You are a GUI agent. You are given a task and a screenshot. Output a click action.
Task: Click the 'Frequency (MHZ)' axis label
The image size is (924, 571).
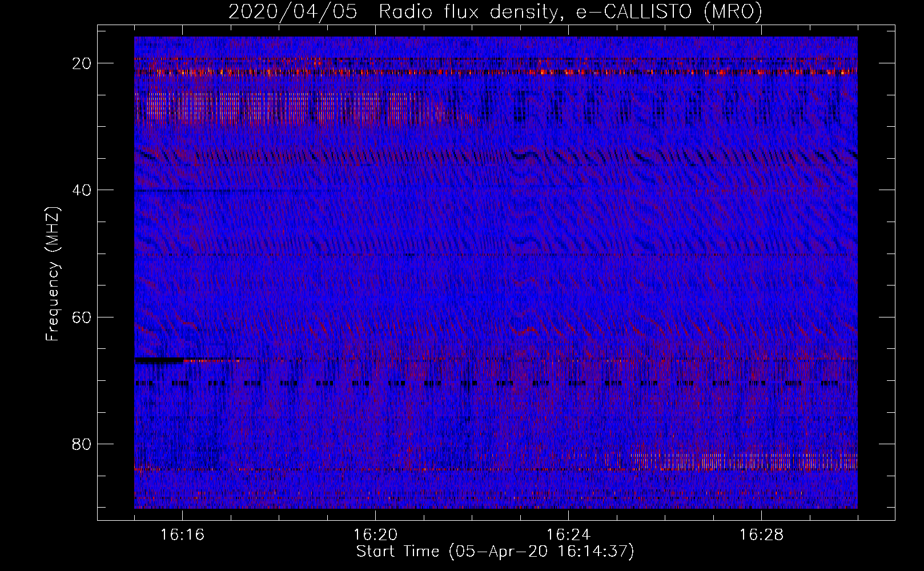(x=53, y=274)
